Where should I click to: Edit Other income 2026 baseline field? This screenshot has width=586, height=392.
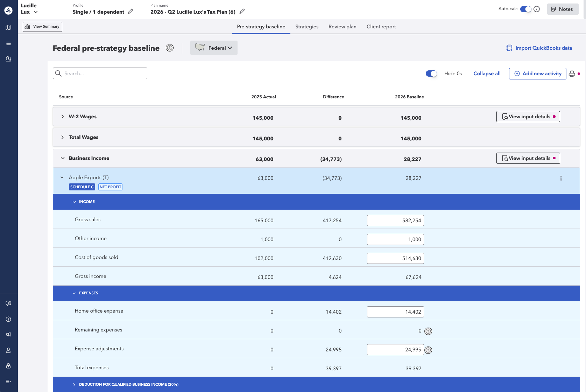(395, 239)
